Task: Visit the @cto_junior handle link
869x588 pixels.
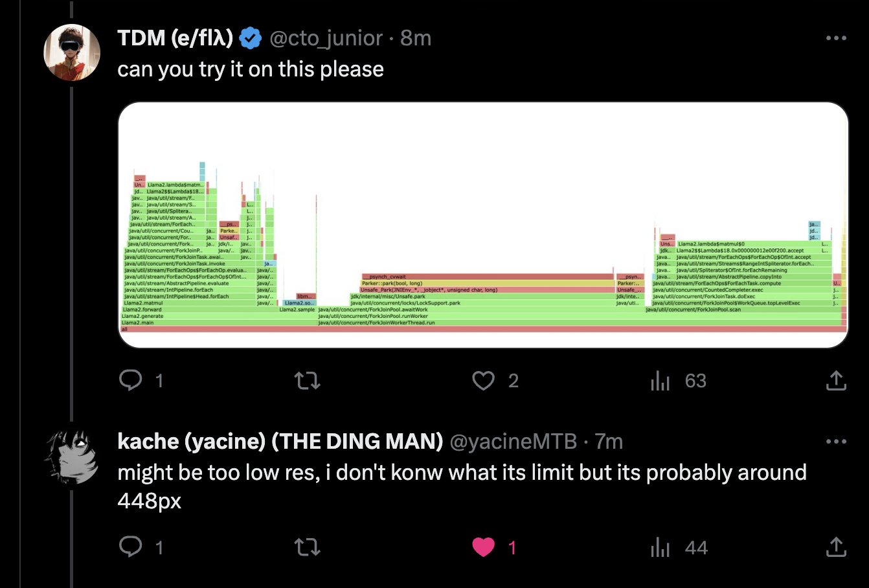Action: pyautogui.click(x=326, y=38)
